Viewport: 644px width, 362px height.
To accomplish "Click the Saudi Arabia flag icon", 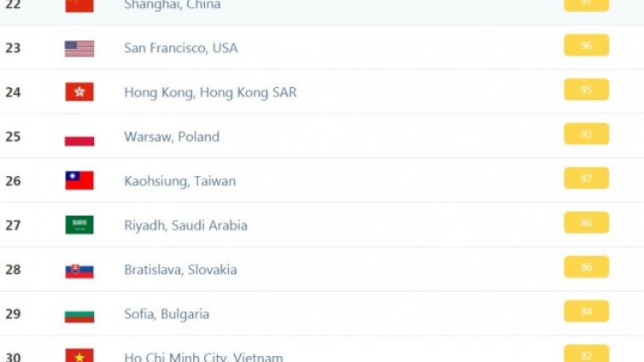I will click(79, 225).
